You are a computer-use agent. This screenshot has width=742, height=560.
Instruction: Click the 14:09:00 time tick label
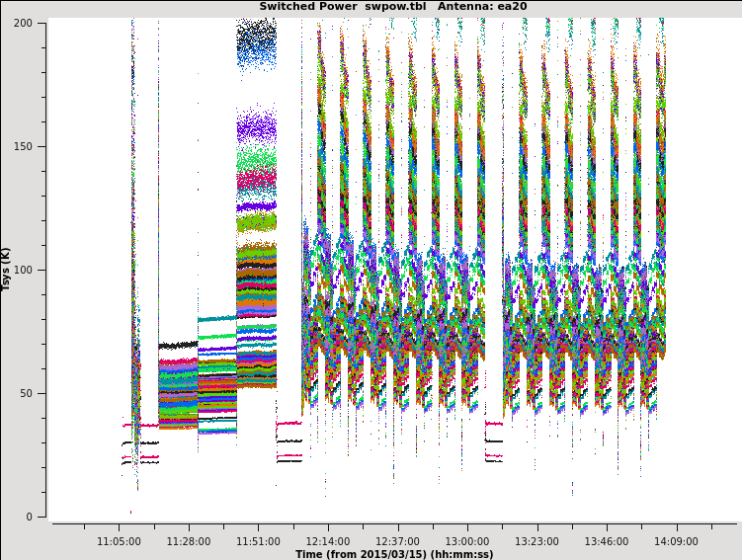click(676, 541)
